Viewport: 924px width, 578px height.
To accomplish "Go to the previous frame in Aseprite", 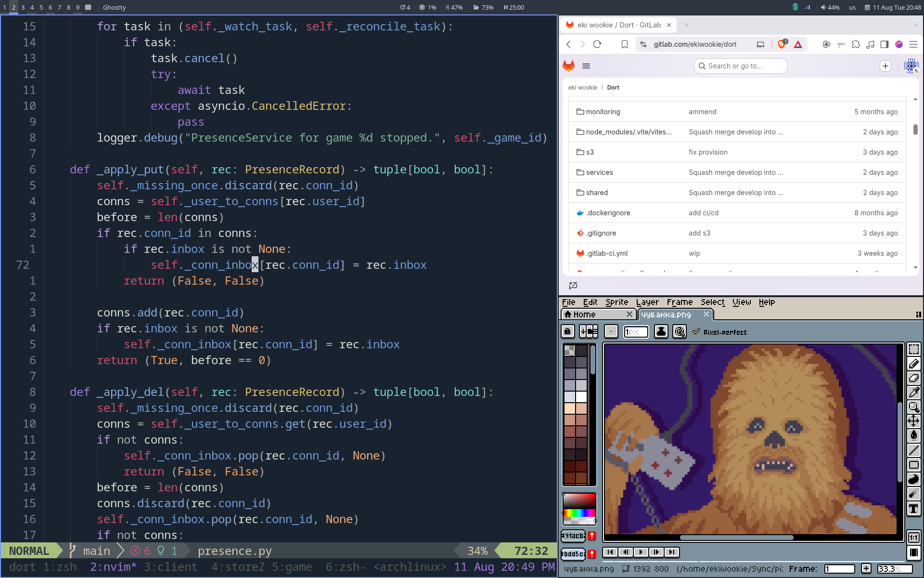I will (x=626, y=552).
